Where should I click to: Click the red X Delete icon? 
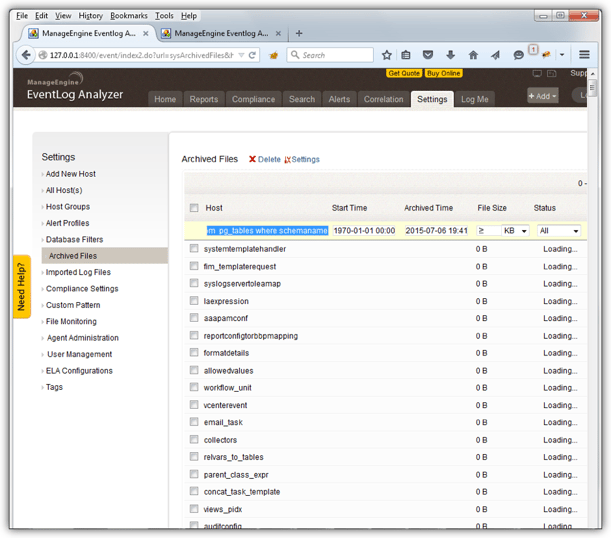coord(252,159)
